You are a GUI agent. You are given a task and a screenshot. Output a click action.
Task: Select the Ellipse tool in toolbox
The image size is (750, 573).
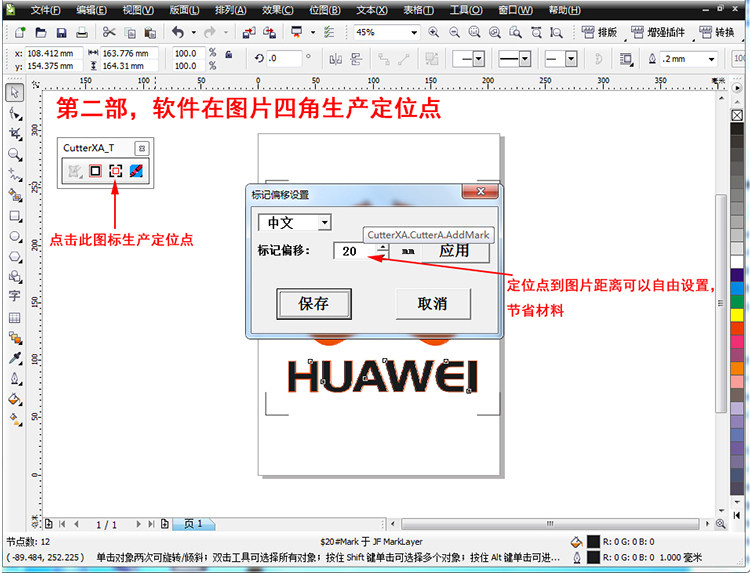tap(15, 236)
